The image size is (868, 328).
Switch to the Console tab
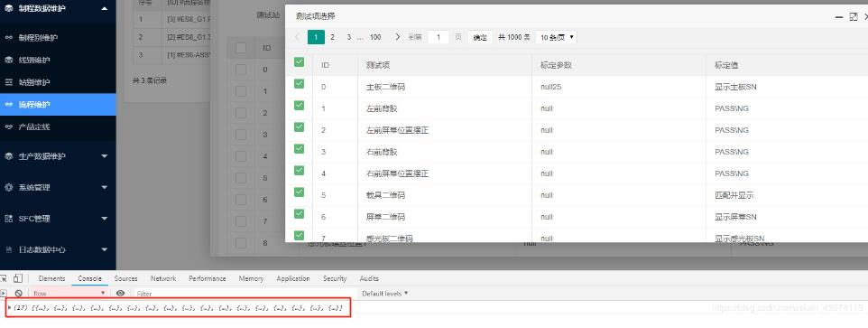(x=89, y=278)
